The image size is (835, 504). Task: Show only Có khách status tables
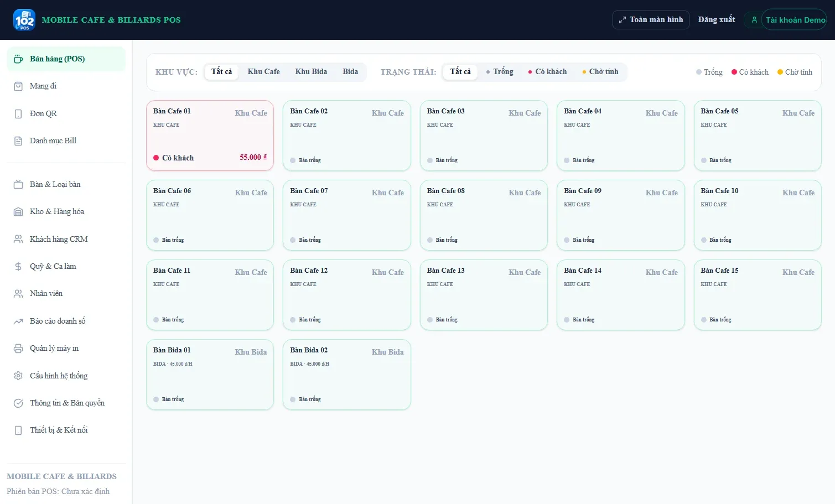[x=547, y=72]
